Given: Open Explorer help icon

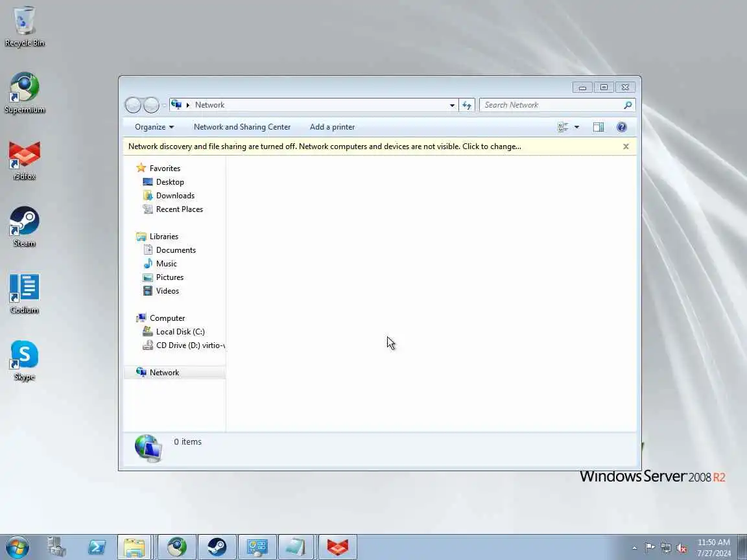Looking at the screenshot, I should [x=621, y=127].
